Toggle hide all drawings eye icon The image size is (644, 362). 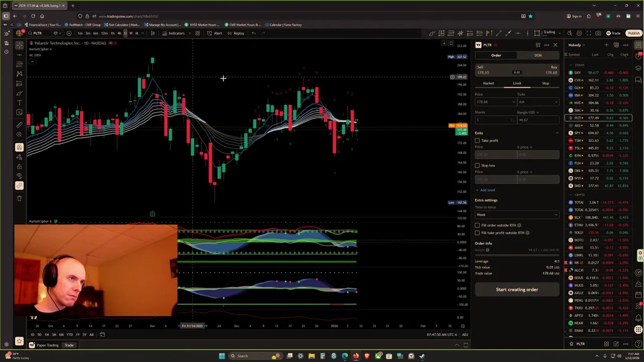click(19, 176)
